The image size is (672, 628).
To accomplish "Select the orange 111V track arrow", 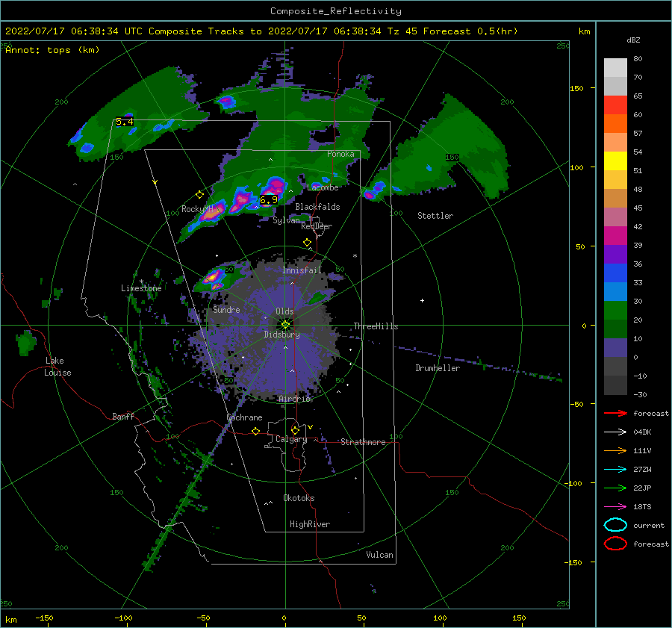I will pos(615,450).
